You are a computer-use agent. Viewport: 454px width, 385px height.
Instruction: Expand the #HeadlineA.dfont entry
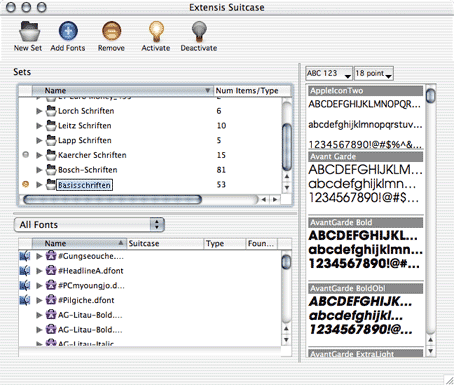click(x=39, y=271)
